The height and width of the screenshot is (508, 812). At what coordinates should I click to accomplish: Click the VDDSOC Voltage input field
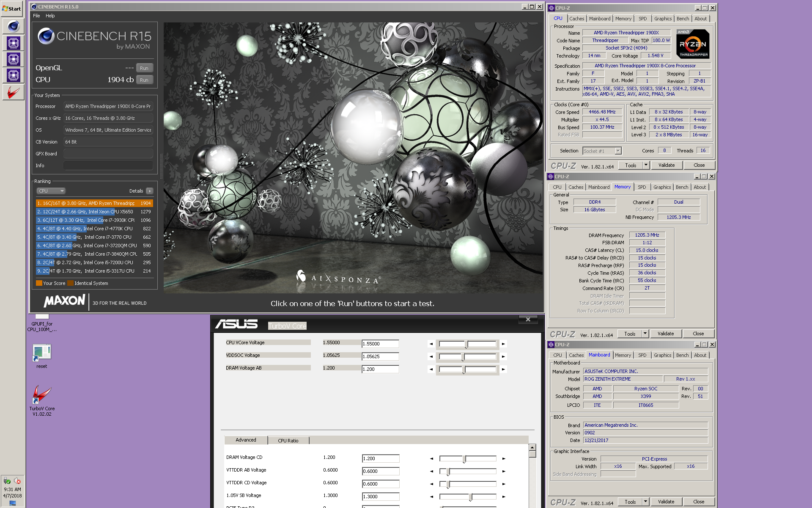click(380, 356)
